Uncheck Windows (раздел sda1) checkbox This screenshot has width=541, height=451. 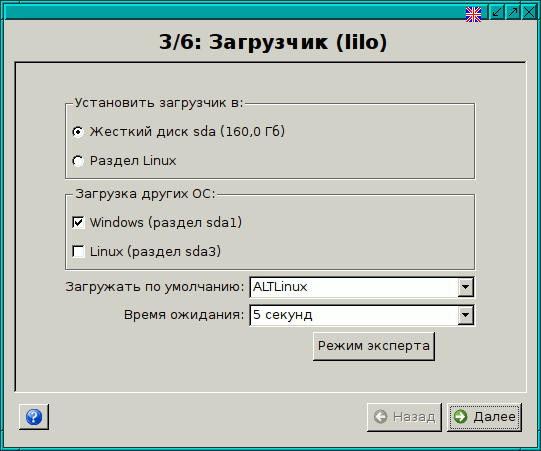[78, 222]
